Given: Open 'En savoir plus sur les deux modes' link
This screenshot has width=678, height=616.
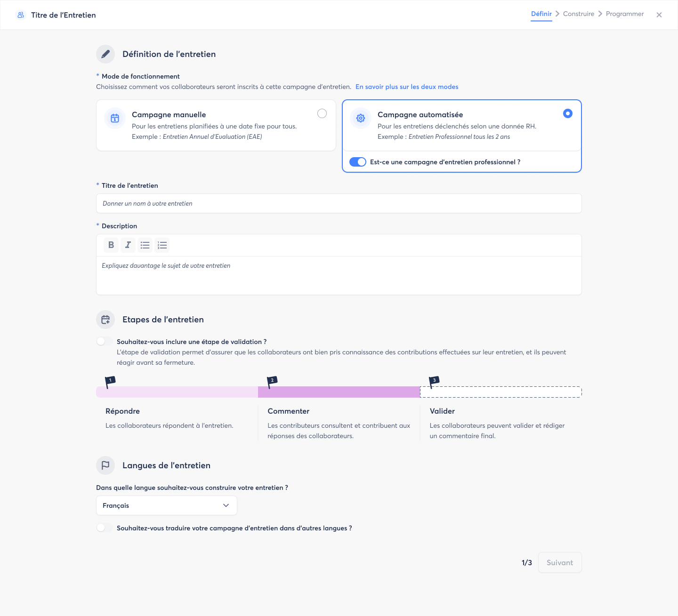Looking at the screenshot, I should coord(407,87).
